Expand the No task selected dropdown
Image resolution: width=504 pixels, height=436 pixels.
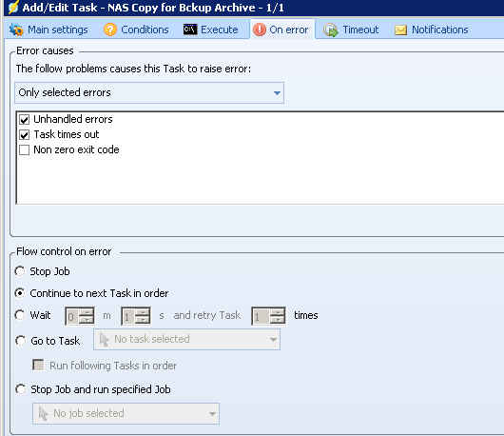point(186,339)
